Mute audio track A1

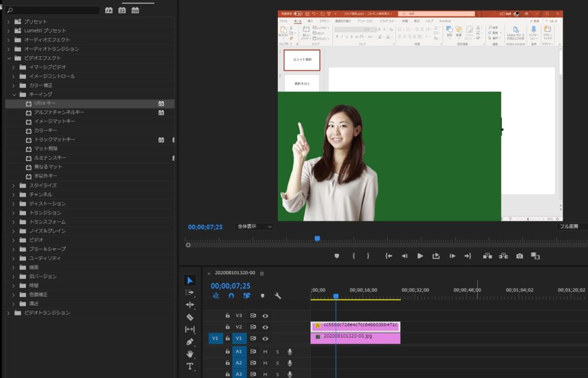pos(266,352)
